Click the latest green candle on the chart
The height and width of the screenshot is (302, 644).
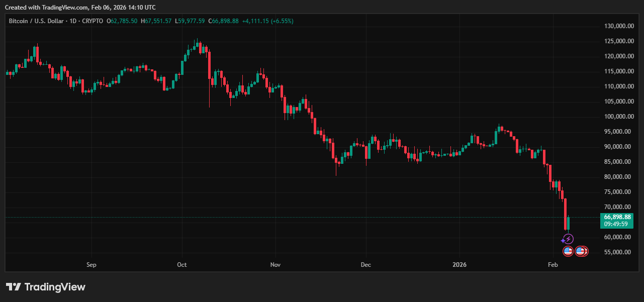pos(569,223)
